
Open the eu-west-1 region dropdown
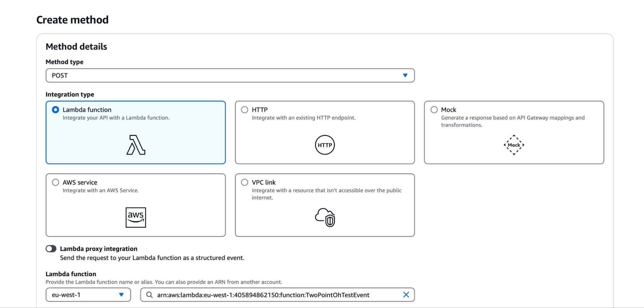point(88,295)
